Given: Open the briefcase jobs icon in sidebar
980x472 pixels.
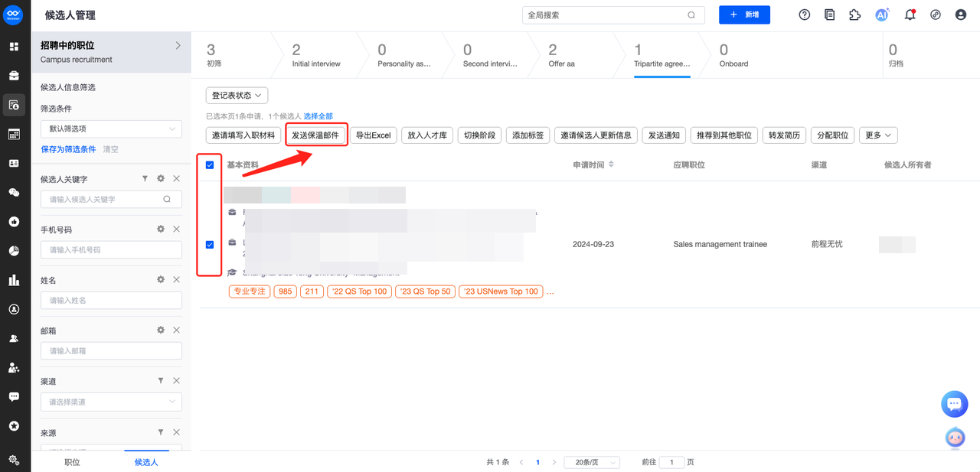Looking at the screenshot, I should tap(14, 76).
